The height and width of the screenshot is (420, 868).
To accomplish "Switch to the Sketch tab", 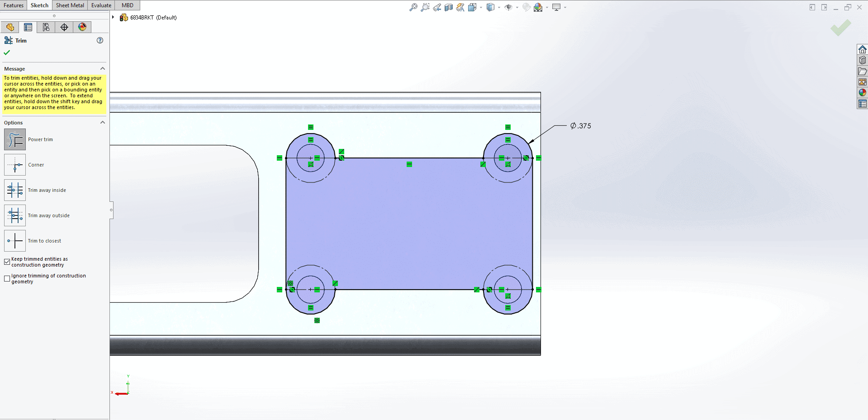I will click(39, 5).
